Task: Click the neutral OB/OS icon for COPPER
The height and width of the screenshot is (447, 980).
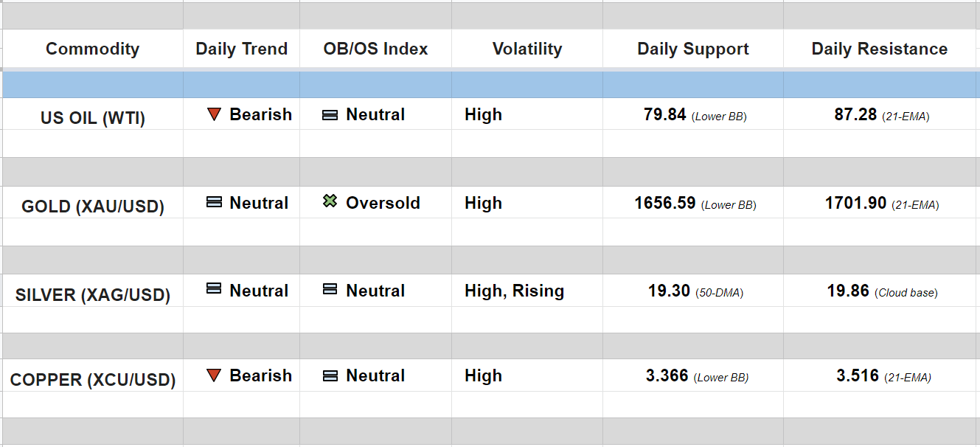Action: (x=330, y=376)
